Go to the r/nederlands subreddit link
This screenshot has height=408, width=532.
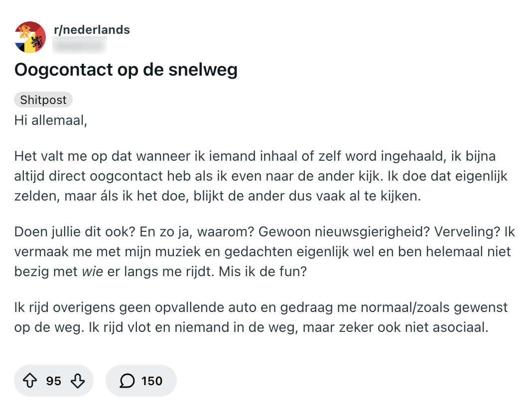pyautogui.click(x=92, y=30)
